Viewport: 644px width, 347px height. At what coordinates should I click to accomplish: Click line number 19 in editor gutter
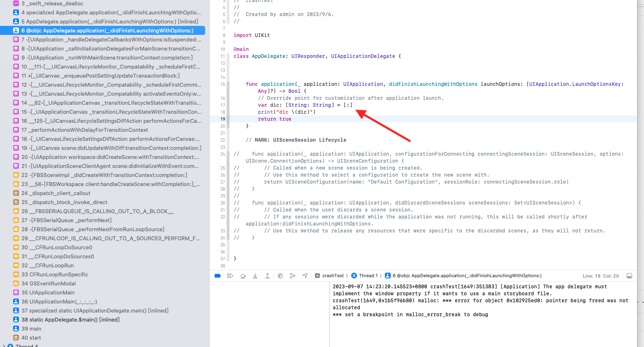tap(222, 119)
